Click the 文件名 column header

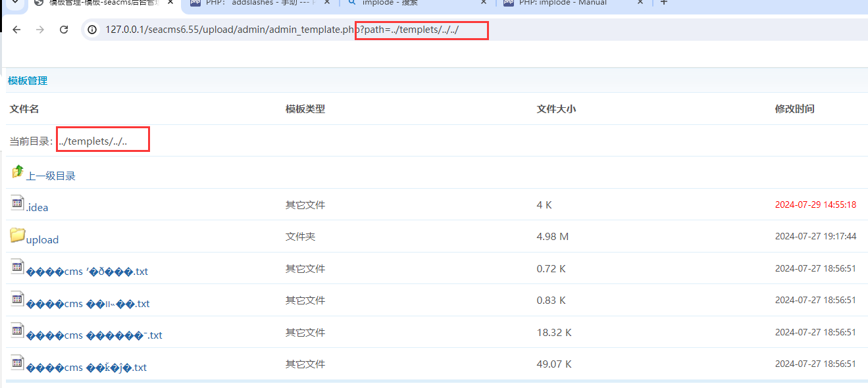point(24,109)
